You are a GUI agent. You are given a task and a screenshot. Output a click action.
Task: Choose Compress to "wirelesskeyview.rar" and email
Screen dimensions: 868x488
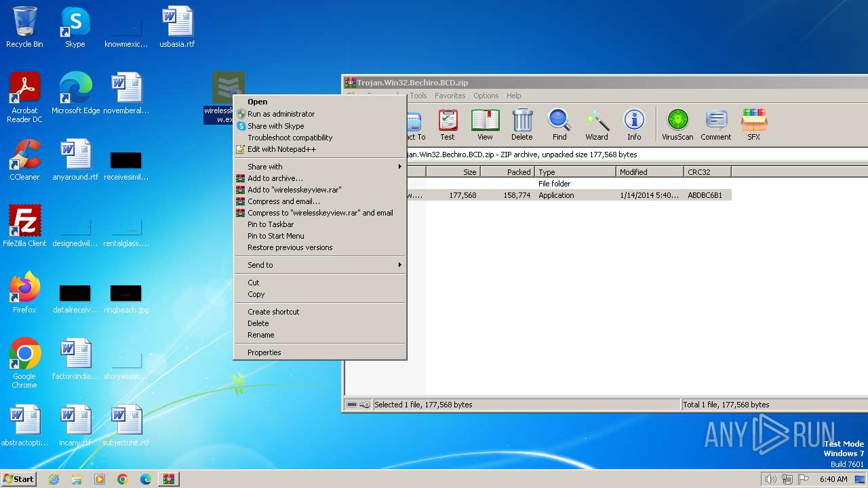click(319, 213)
